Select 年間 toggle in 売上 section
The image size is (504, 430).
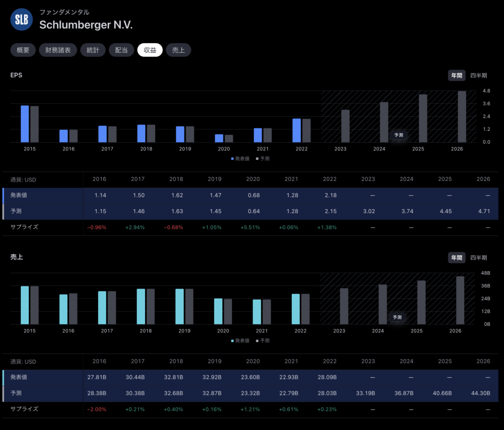(456, 258)
